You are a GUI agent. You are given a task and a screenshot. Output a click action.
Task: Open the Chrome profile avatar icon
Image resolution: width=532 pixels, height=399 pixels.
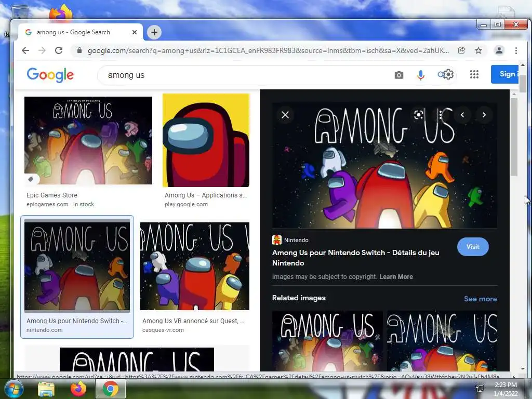pyautogui.click(x=499, y=50)
